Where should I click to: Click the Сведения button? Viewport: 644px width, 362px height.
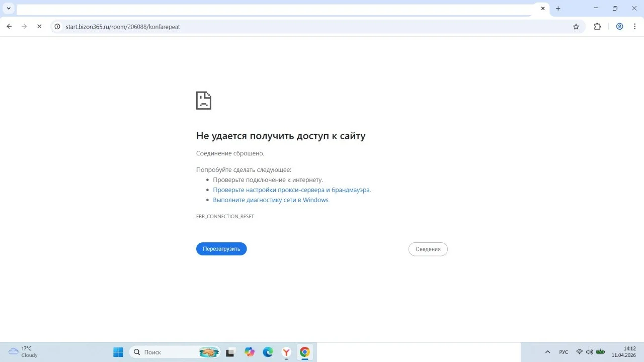[x=428, y=249]
